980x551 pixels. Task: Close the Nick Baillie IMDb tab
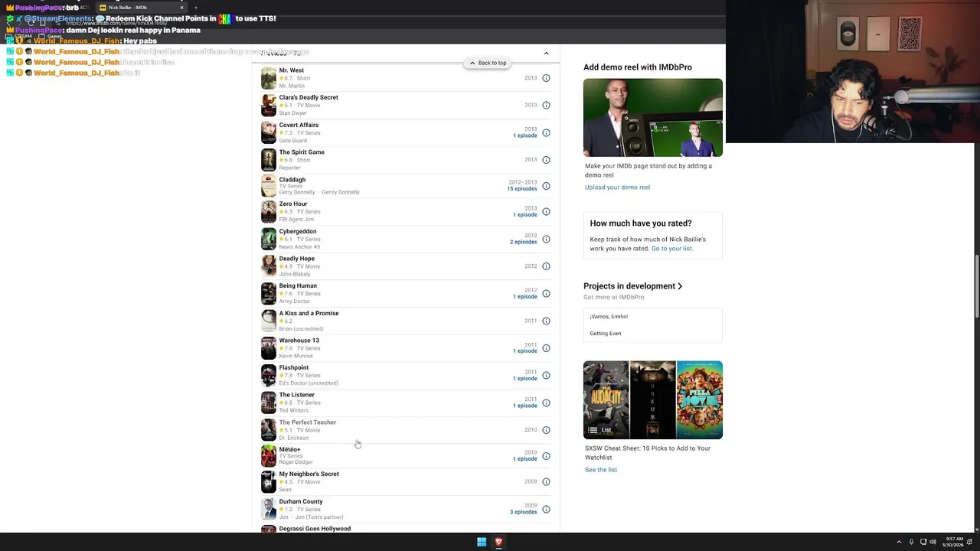coord(181,8)
